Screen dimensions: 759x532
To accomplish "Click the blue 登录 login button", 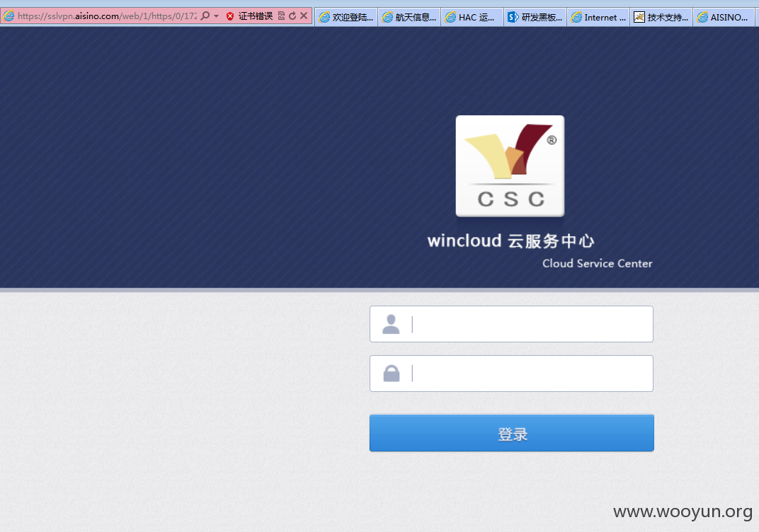I will coord(512,433).
